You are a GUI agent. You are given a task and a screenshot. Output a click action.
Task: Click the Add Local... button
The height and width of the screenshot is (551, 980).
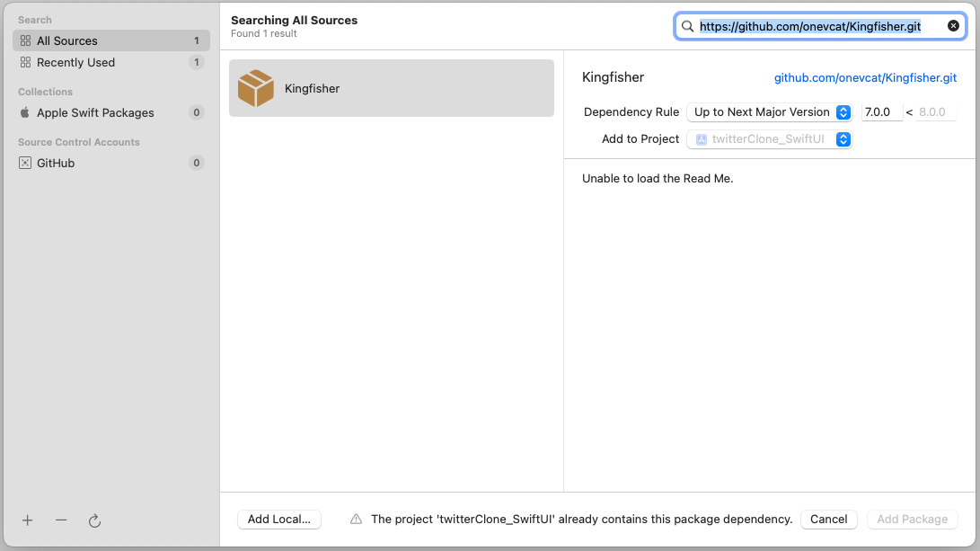coord(278,520)
